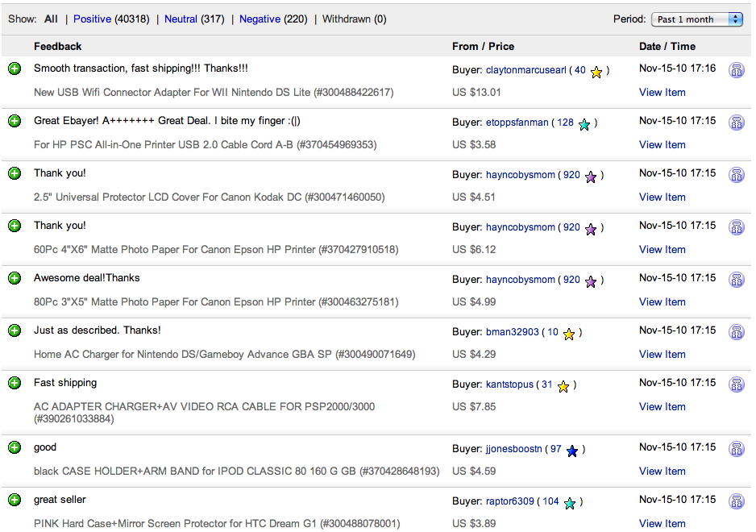Switch to Negative feedback filter
This screenshot has width=756, height=532.
tap(260, 19)
